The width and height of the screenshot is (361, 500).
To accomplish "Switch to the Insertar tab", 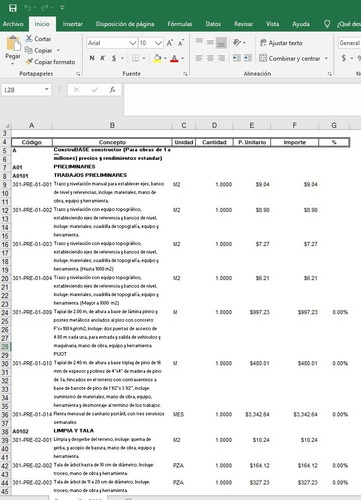I will tap(72, 24).
